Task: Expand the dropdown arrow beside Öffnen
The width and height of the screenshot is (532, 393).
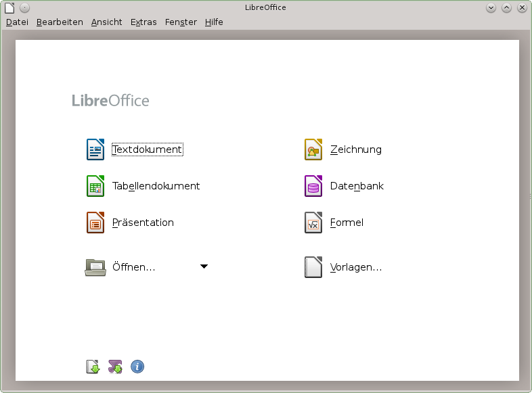Action: point(204,267)
